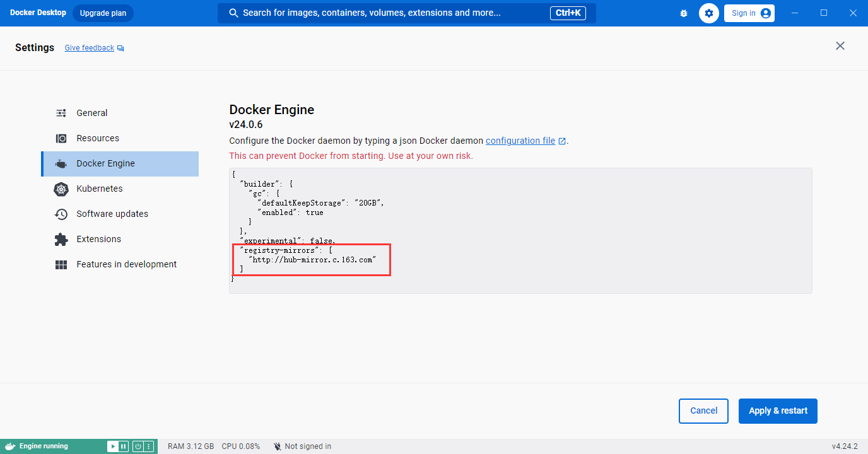Screen dimensions: 868x454
Task: Click the Engine running status text
Action: pos(44,446)
